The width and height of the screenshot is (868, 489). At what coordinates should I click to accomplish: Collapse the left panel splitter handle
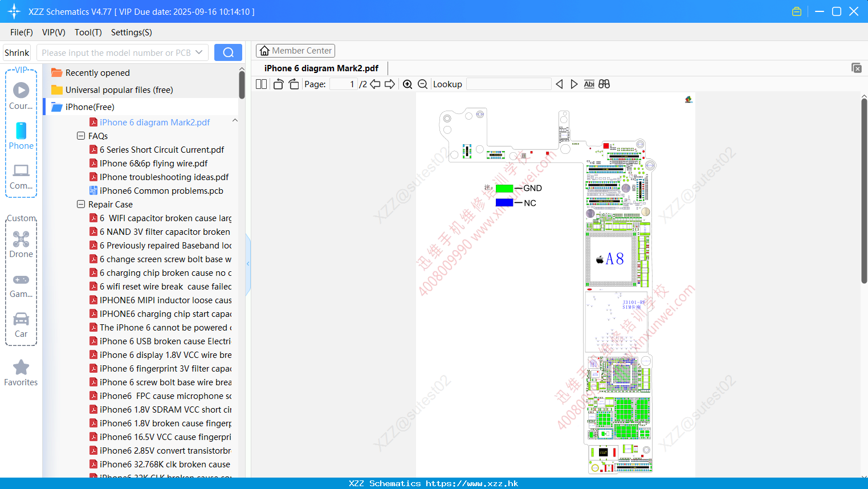[248, 264]
